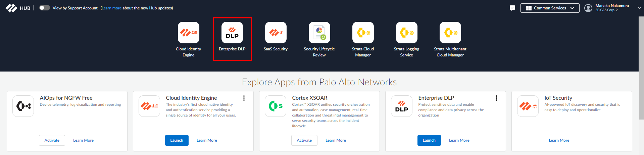
Task: Click the Palo Alto HUB logo
Action: click(18, 8)
